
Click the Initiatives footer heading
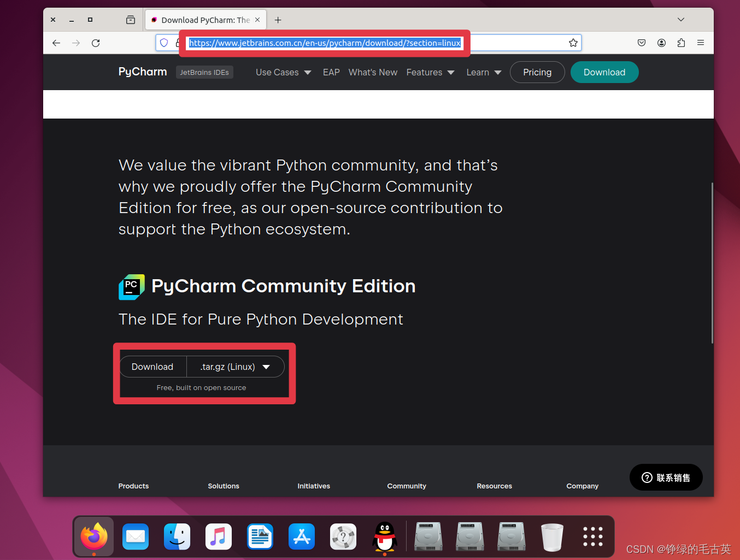tap(314, 486)
